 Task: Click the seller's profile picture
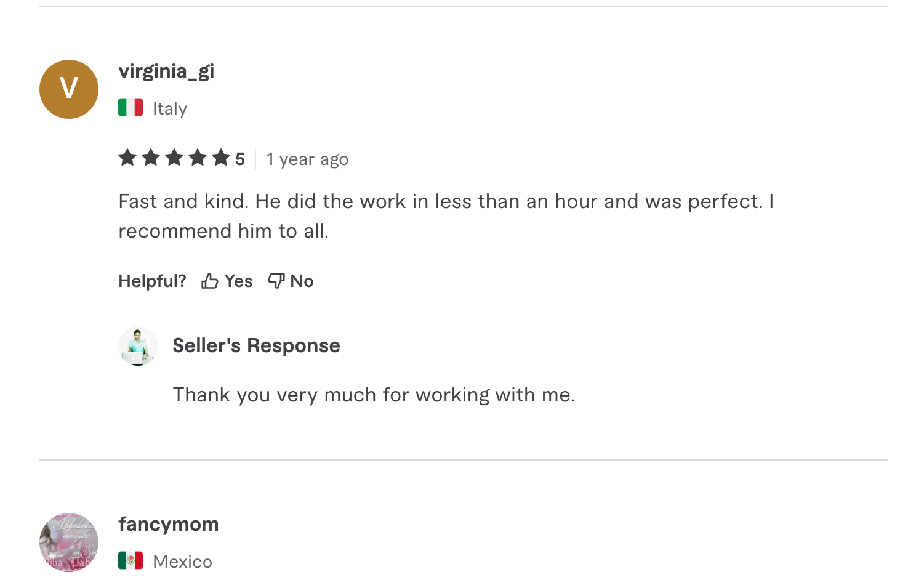point(138,346)
